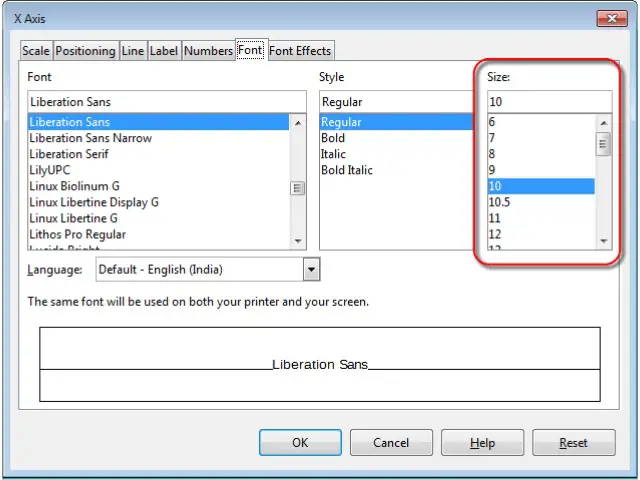The image size is (640, 480).
Task: Choose Liberation Serif font
Action: coord(158,154)
